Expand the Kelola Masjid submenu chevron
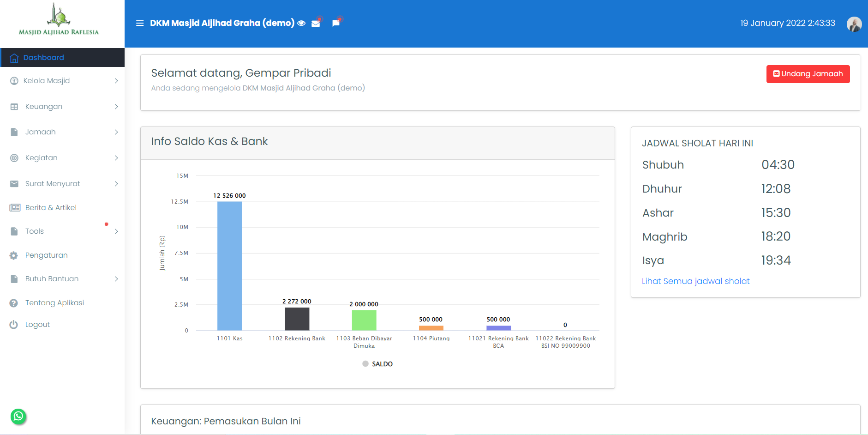The width and height of the screenshot is (868, 435). [x=116, y=81]
